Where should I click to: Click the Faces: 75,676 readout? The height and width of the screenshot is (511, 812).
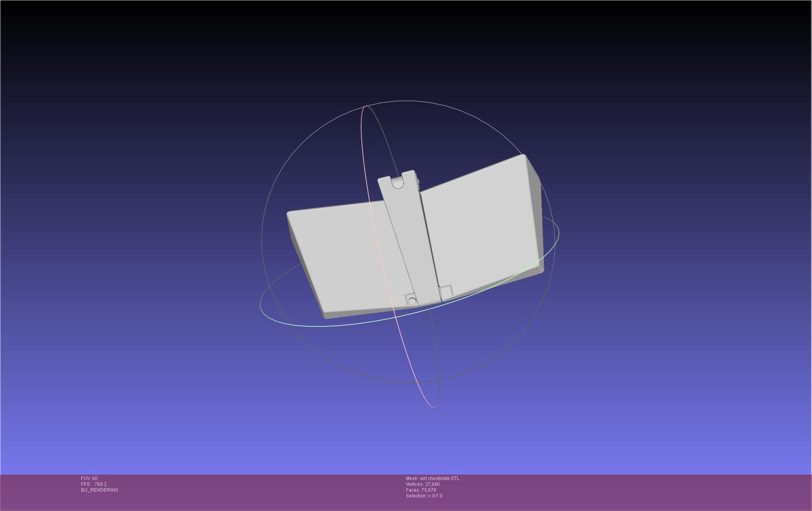421,490
